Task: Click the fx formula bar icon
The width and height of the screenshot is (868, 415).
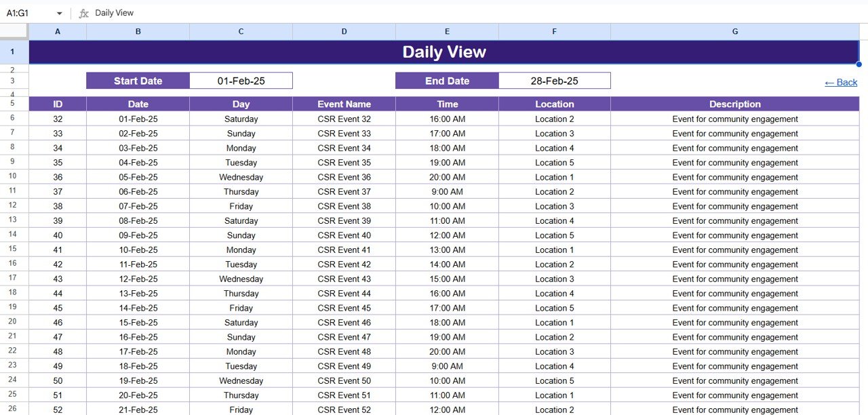Action: pyautogui.click(x=83, y=12)
